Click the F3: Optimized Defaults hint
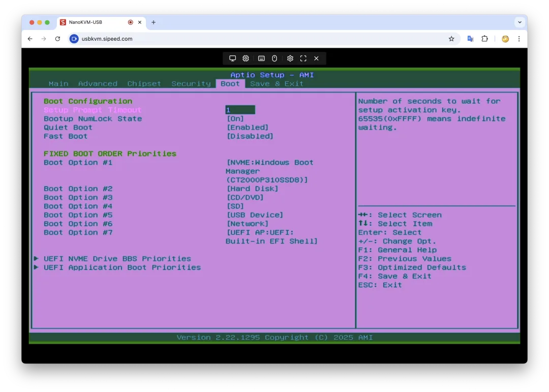This screenshot has width=549, height=392. [x=412, y=267]
